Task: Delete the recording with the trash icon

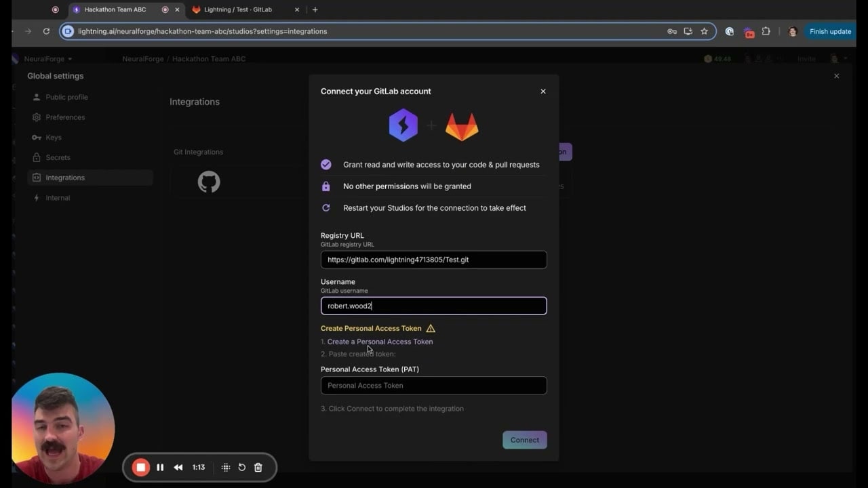Action: [258, 467]
